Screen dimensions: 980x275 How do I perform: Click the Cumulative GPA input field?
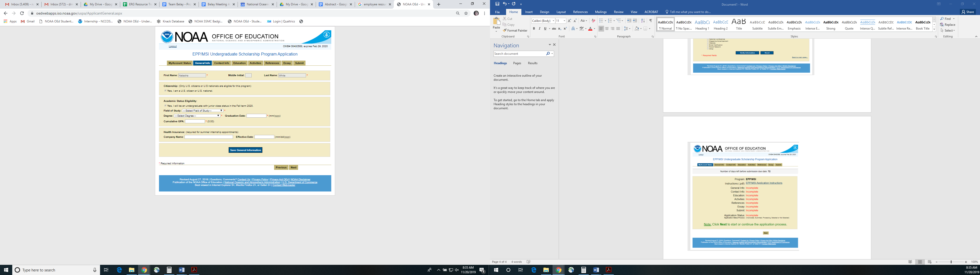pyautogui.click(x=195, y=121)
